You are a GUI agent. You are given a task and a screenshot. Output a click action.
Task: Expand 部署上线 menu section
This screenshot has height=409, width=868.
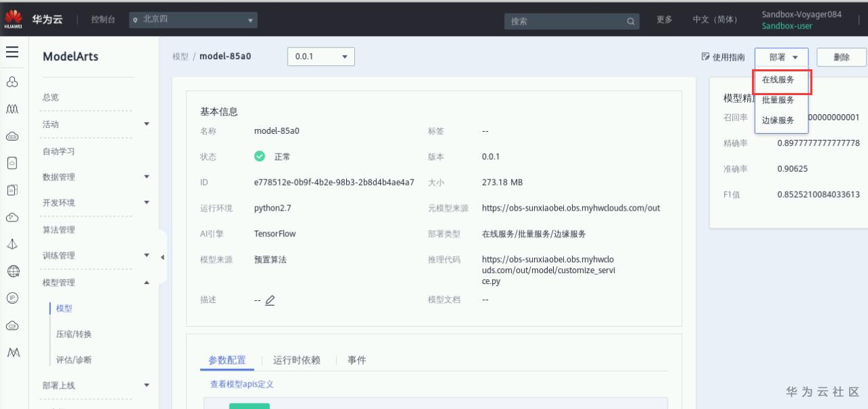(x=147, y=385)
